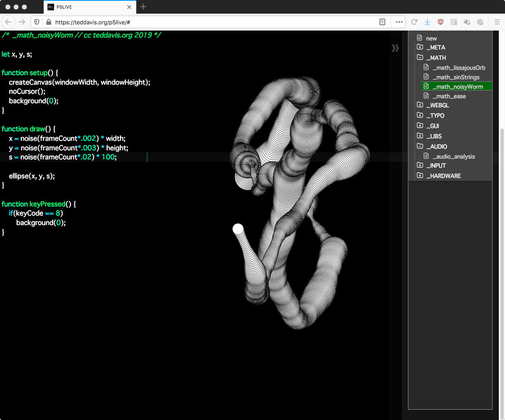Reload the current page

coord(414,22)
